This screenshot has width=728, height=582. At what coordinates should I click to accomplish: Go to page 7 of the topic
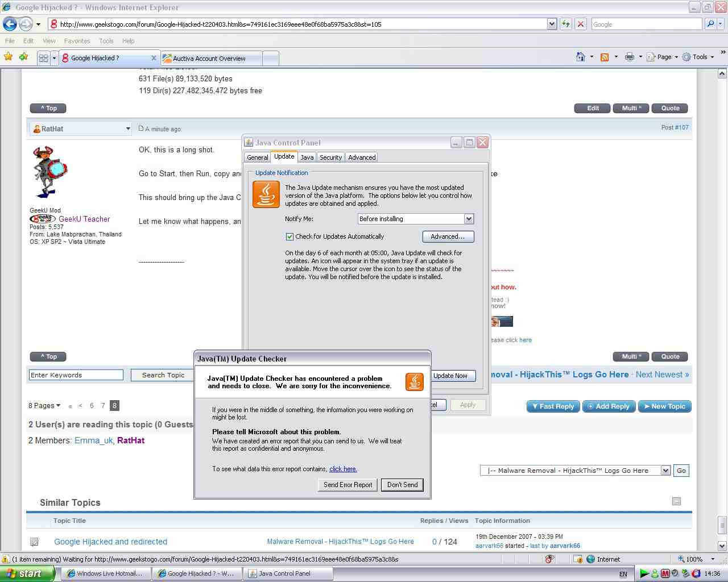point(103,405)
